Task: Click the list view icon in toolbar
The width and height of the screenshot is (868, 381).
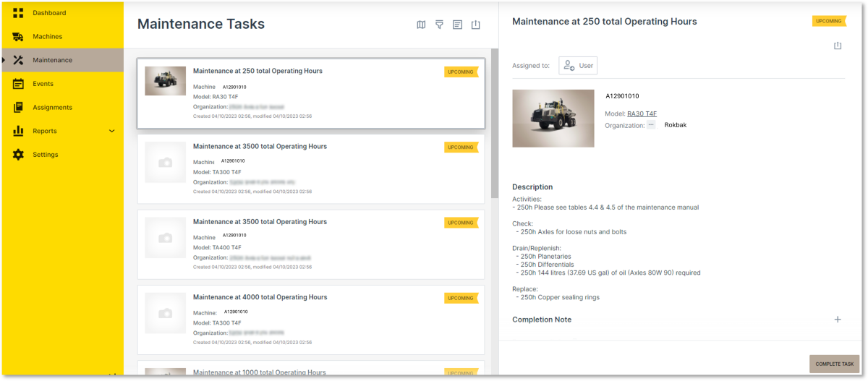Action: pyautogui.click(x=457, y=25)
